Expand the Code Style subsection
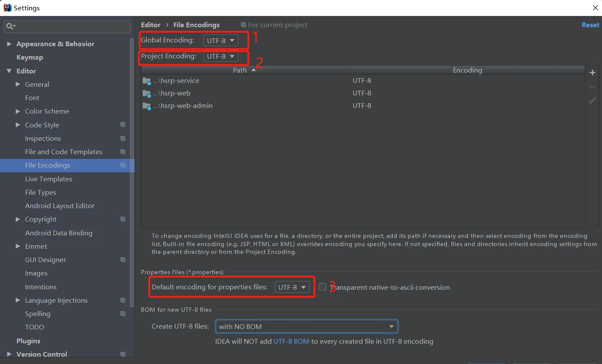602x364 pixels. coord(18,125)
